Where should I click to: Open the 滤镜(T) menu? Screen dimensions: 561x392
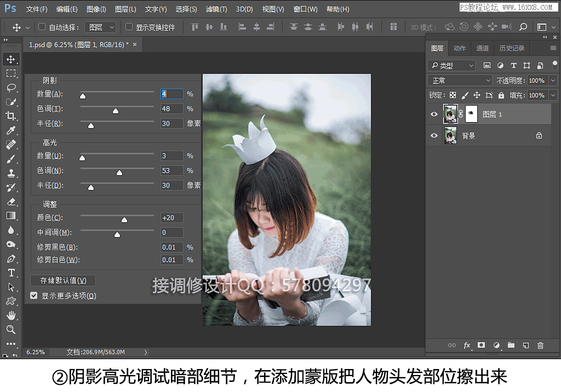point(216,9)
